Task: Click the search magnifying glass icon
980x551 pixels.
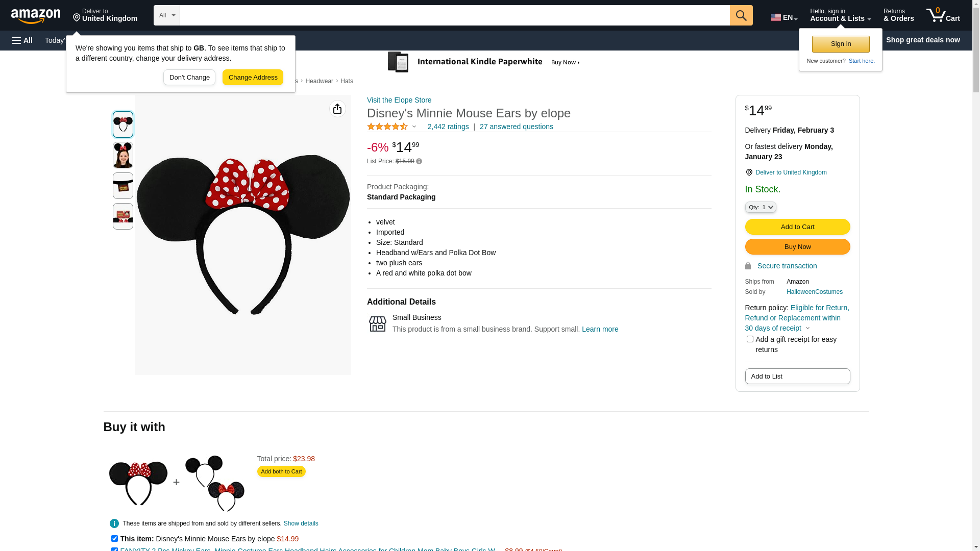Action: 741,15
